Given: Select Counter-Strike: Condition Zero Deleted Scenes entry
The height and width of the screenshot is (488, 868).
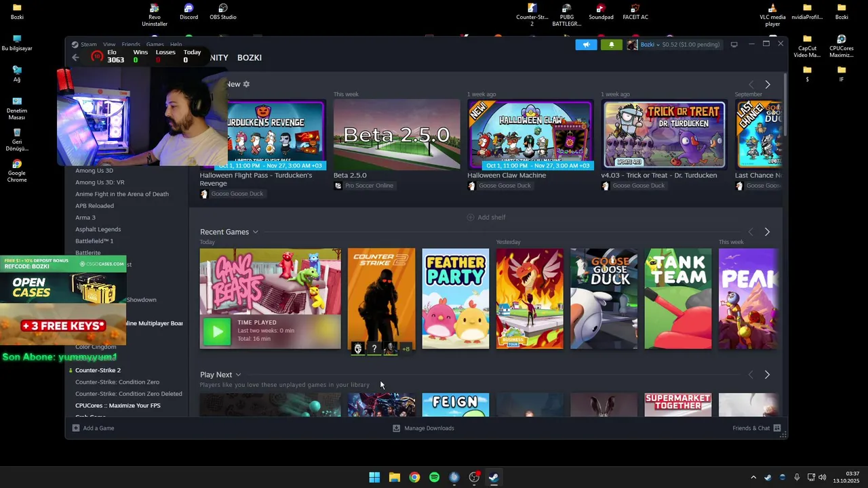Looking at the screenshot, I should point(128,394).
